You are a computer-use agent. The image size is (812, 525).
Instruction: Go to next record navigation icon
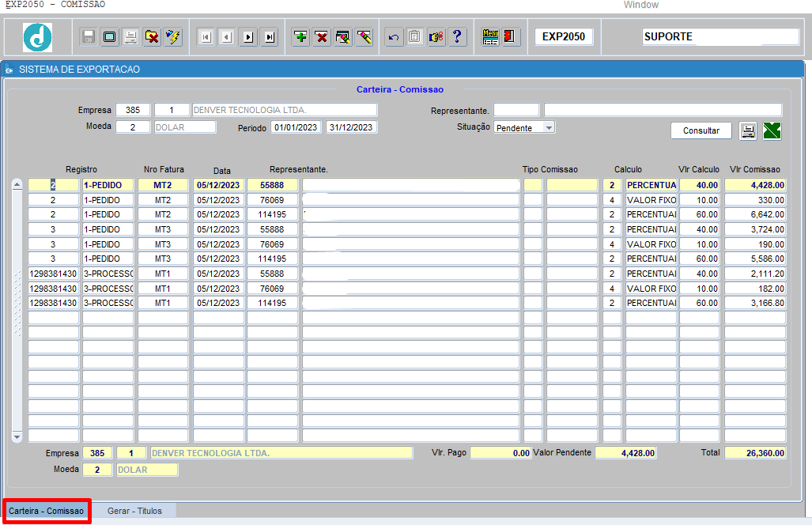coord(248,37)
